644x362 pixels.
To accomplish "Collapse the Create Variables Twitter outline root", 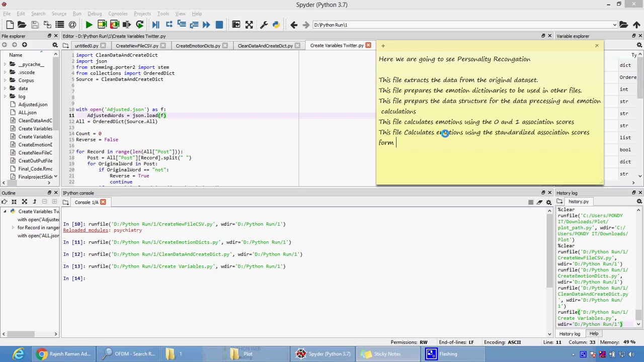I will pos(6,212).
